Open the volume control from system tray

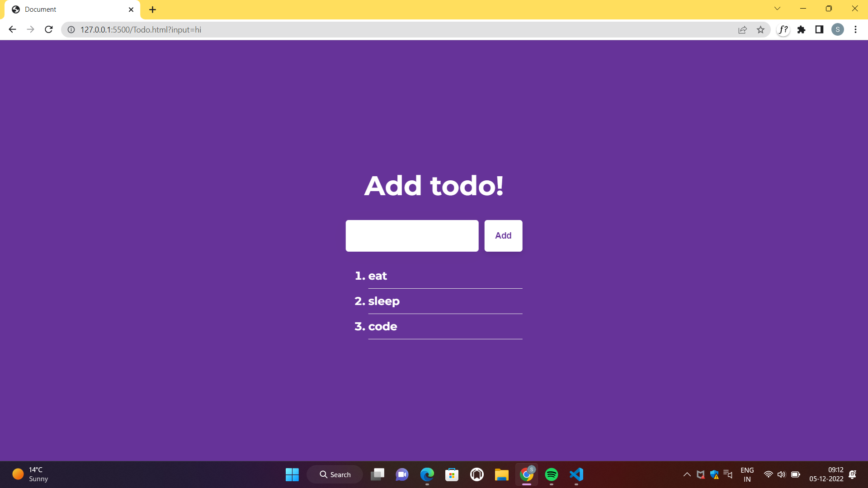pyautogui.click(x=782, y=474)
